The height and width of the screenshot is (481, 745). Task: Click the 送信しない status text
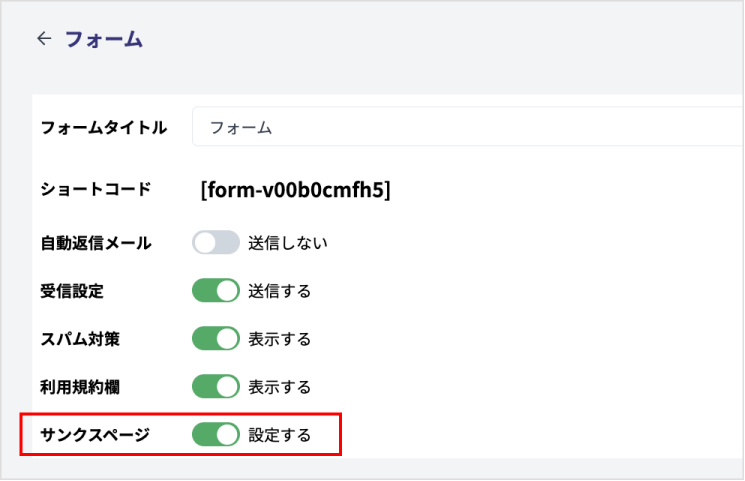coord(288,243)
